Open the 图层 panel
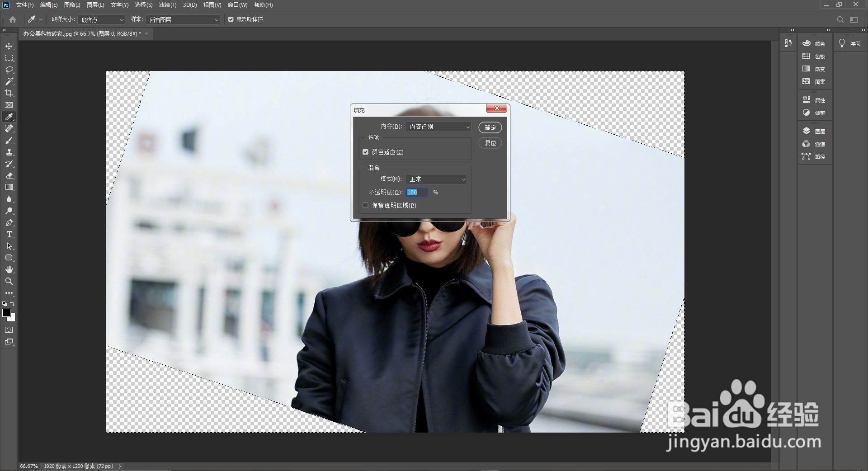 coord(814,132)
